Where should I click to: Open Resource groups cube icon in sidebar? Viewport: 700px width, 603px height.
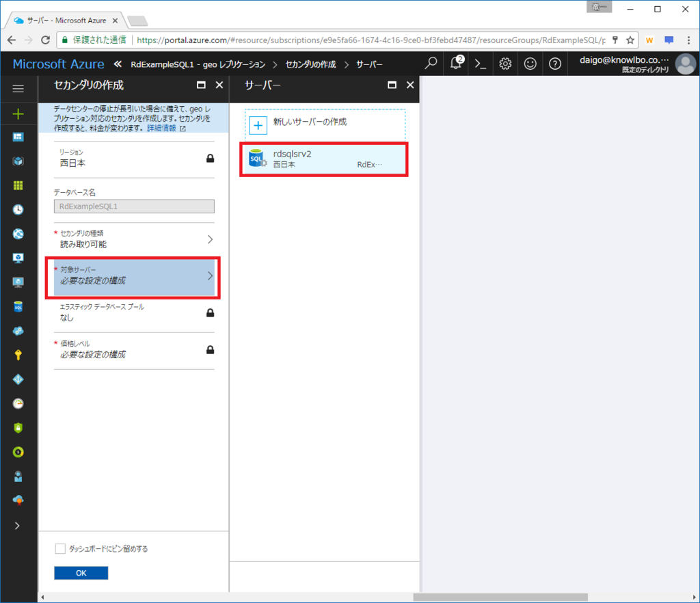(18, 161)
